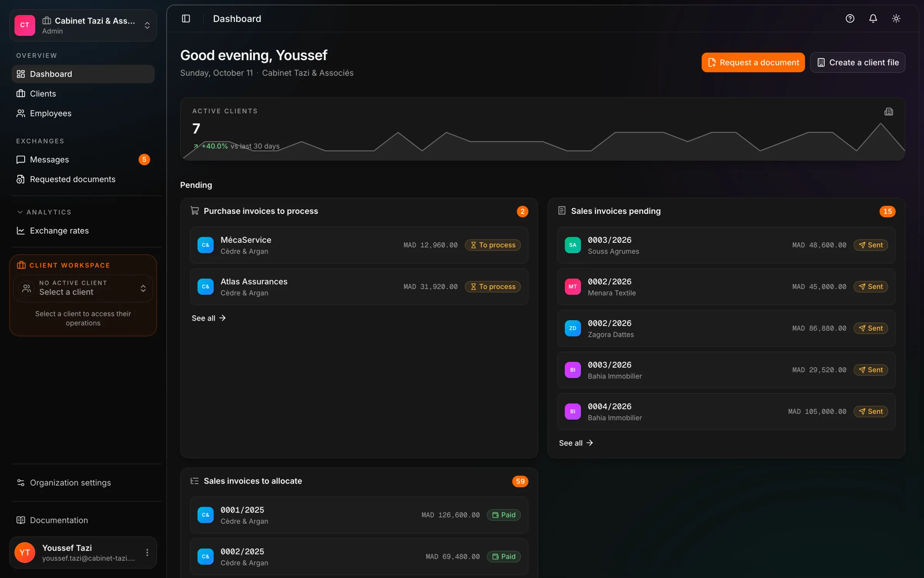Open Requested documents
Screen dimensions: 924x578
click(83, 179)
